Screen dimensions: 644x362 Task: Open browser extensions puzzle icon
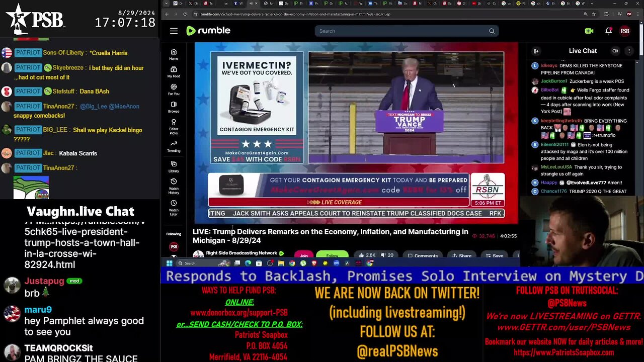(x=606, y=14)
